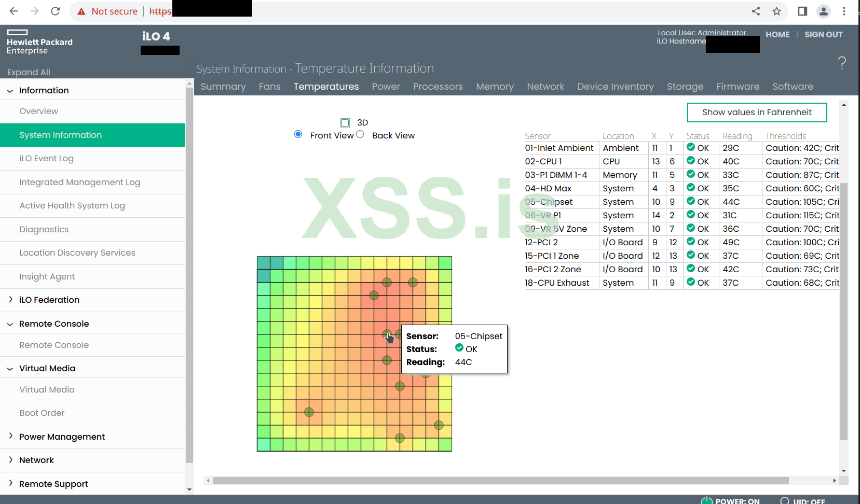Click the browser back arrow
860x504 pixels.
[x=14, y=11]
